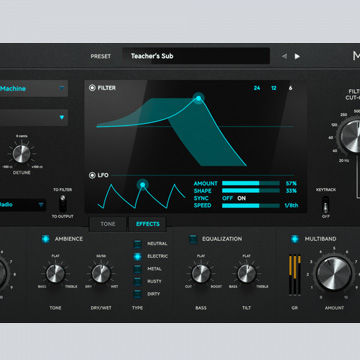Switch to the TONE tab
360x360 pixels.
pos(108,224)
